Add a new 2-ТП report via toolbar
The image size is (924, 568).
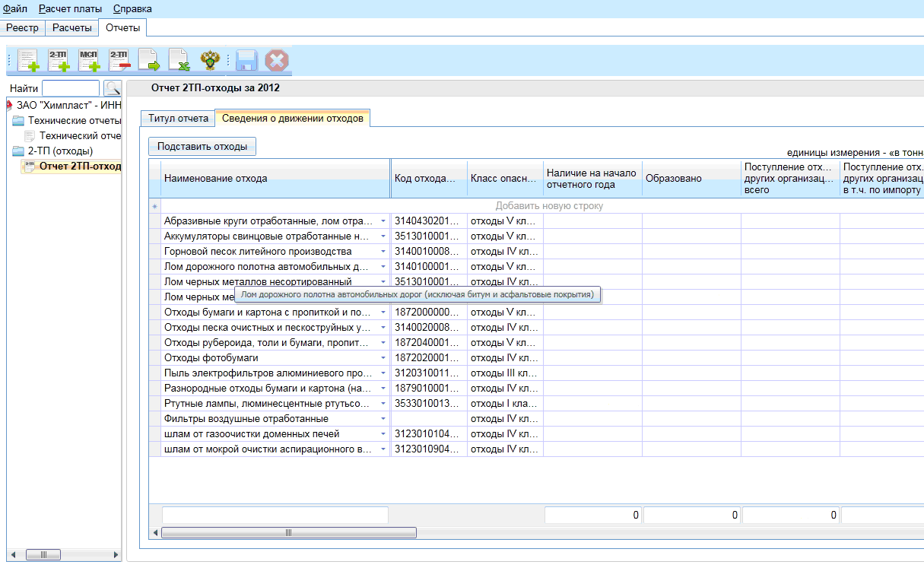pyautogui.click(x=59, y=60)
